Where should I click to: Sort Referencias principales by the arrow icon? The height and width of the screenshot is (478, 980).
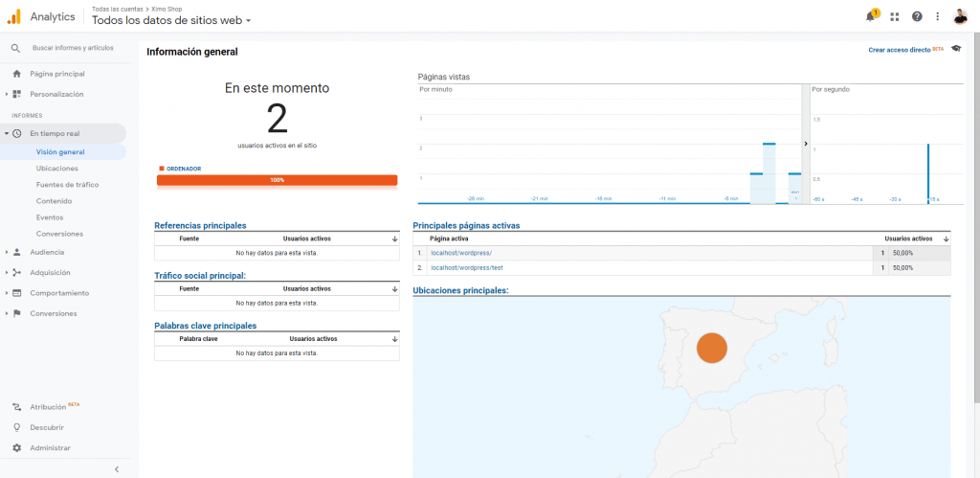point(394,239)
